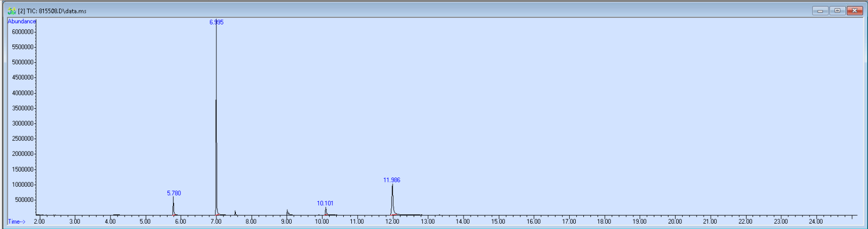Select the peak label 11.986
868x229 pixels.
click(x=391, y=180)
